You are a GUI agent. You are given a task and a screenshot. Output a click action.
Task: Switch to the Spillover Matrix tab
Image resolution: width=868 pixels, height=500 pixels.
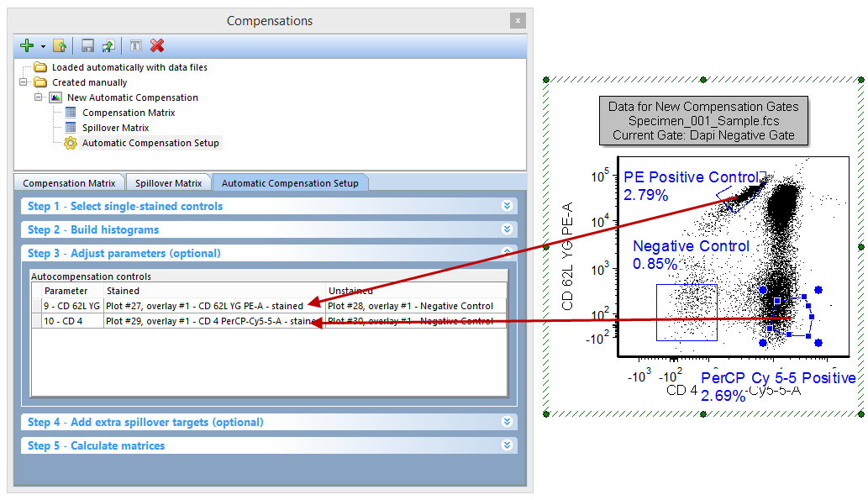pyautogui.click(x=168, y=182)
